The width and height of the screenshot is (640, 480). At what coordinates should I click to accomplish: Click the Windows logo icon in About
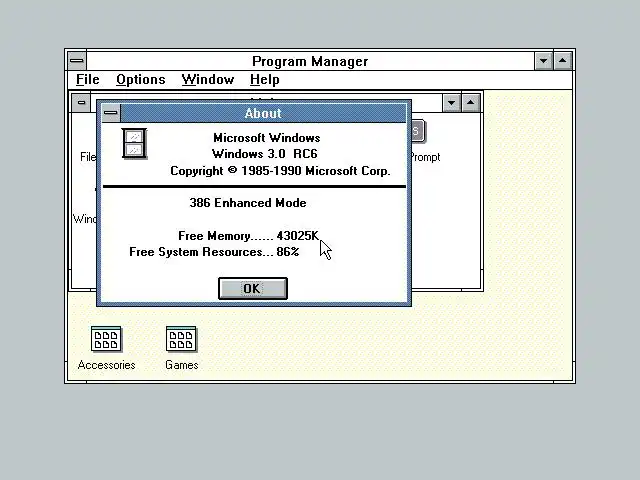(x=134, y=144)
